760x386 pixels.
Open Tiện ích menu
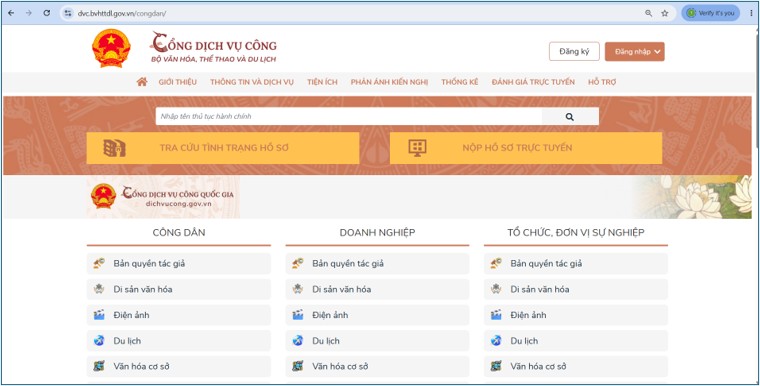[x=322, y=82]
